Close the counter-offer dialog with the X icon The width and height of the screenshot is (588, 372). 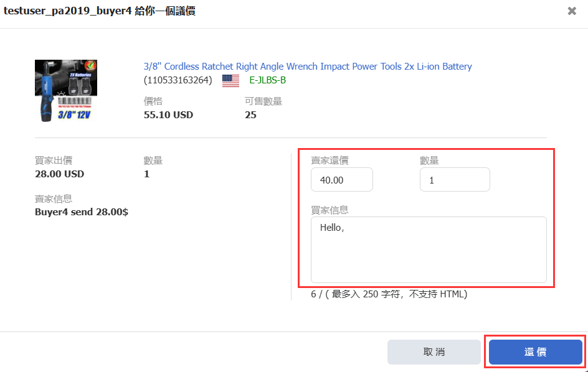[572, 11]
